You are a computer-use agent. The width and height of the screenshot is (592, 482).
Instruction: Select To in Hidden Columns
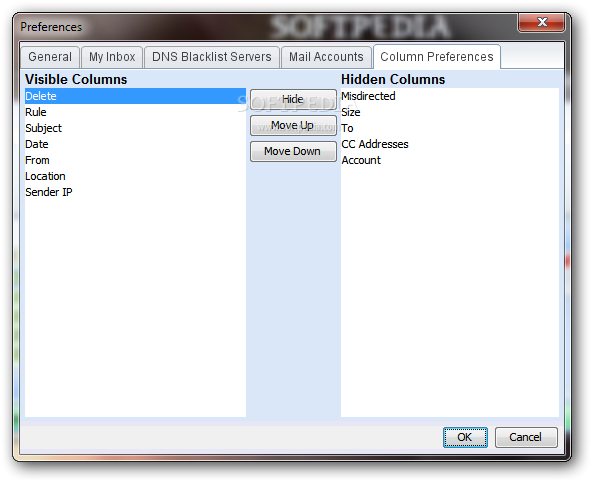450,128
